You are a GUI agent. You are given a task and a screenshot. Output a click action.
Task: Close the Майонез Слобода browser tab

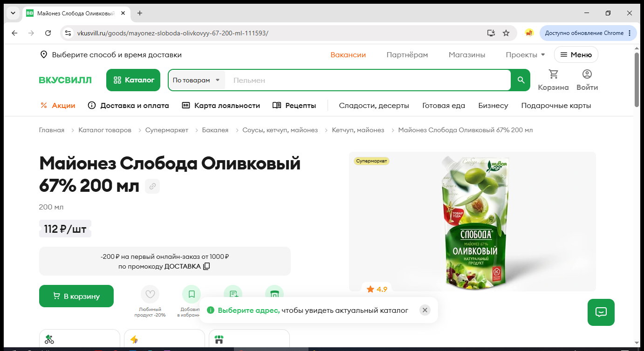coord(123,13)
